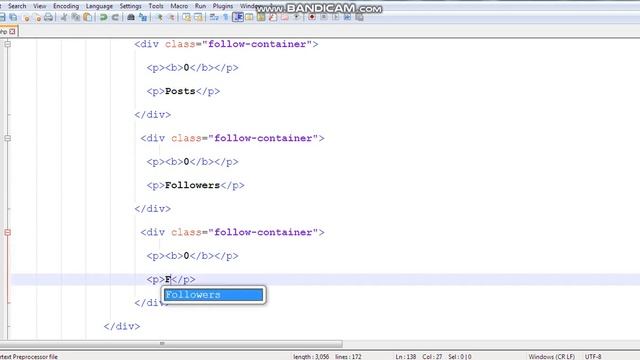Start macro recording with red dot icon
Viewport: 640px width, 360px height.
312,17
